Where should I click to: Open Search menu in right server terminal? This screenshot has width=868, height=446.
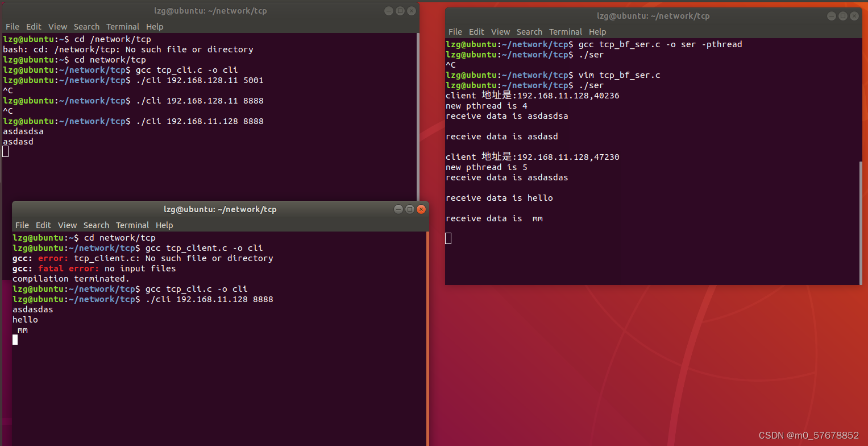(529, 32)
